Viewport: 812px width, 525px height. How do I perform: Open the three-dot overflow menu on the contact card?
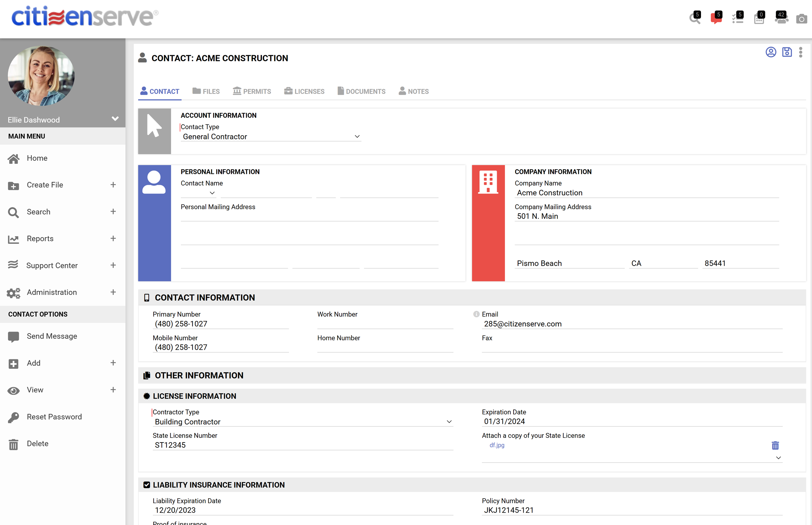[x=801, y=52]
